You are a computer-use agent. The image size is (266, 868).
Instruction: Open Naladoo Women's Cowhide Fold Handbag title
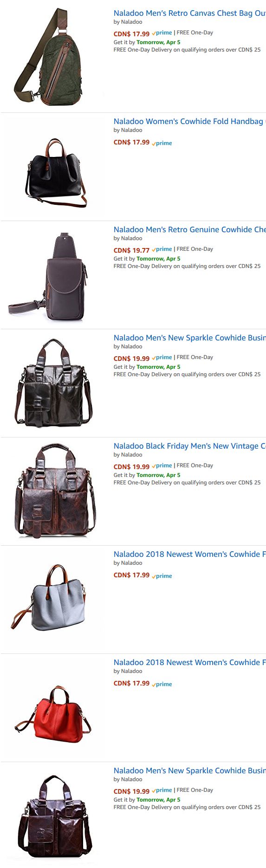pos(189,121)
